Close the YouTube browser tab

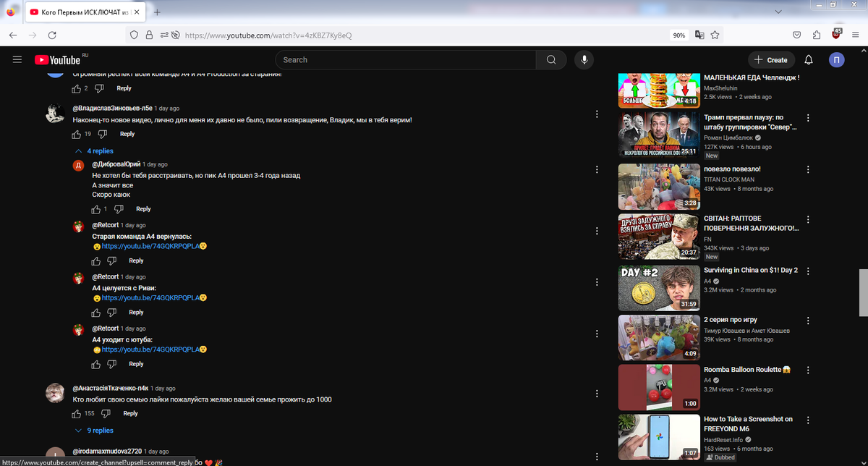137,12
